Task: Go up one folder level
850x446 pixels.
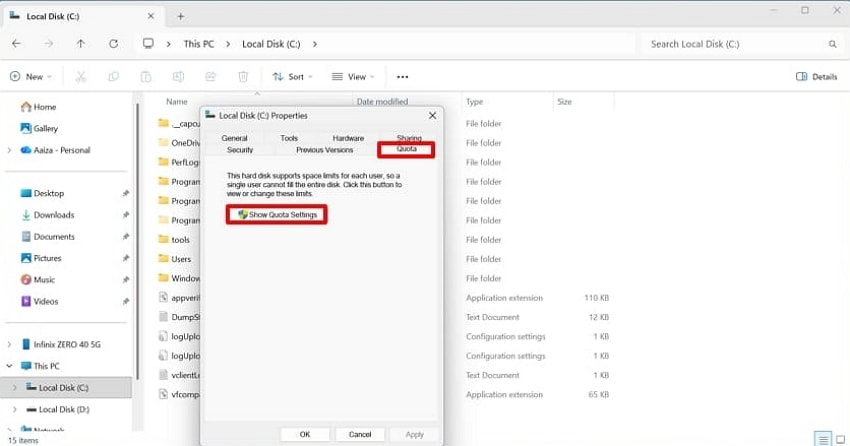Action: (x=81, y=44)
